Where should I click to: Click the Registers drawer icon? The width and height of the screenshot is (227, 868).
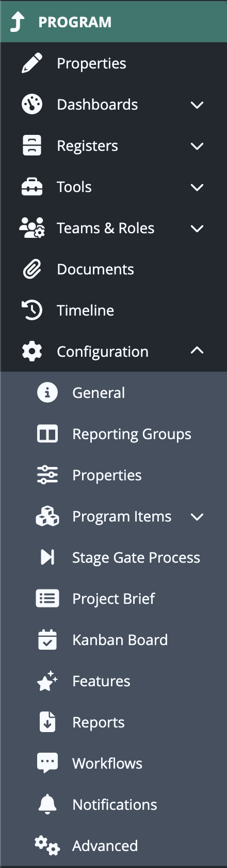pos(32,146)
